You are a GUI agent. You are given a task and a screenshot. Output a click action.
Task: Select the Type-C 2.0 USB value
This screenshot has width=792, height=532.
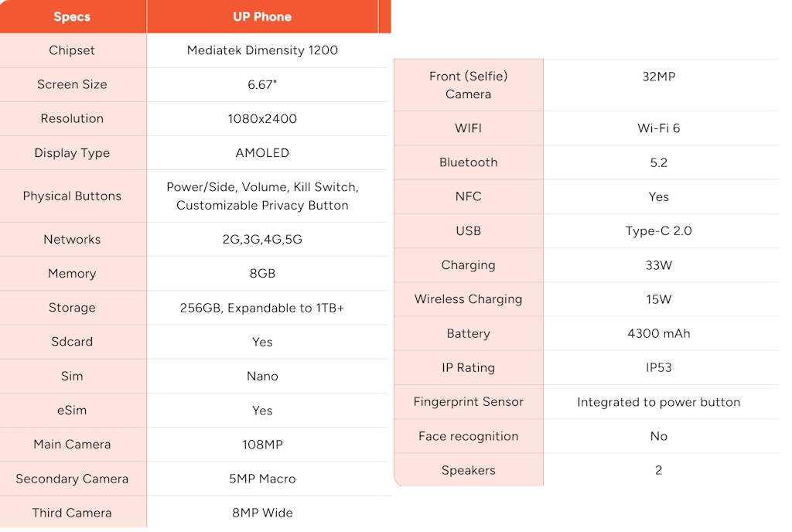659,231
